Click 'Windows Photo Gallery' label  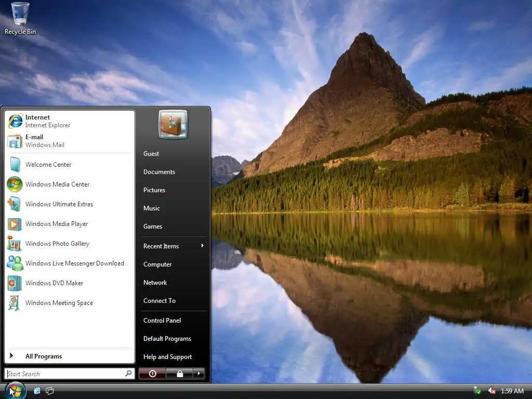(57, 244)
